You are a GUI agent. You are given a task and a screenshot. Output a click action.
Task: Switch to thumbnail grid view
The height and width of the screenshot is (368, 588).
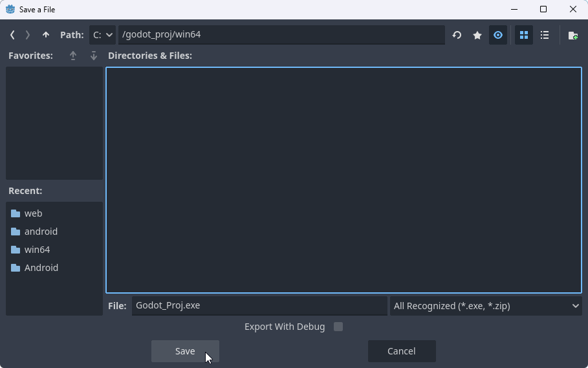tap(524, 35)
